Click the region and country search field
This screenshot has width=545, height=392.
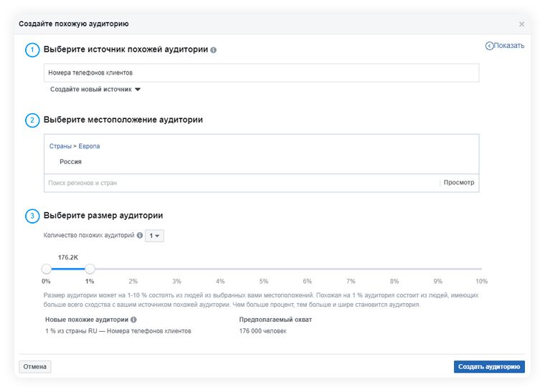click(240, 183)
